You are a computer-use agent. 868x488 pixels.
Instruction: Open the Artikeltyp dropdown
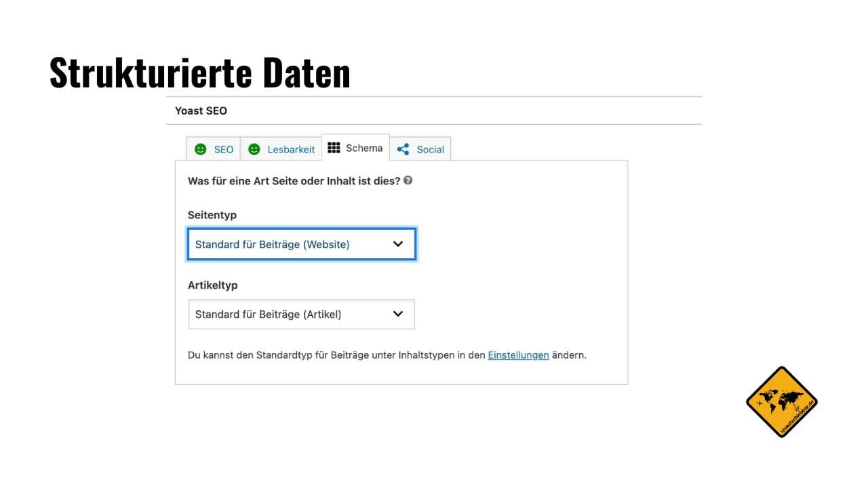pos(302,314)
